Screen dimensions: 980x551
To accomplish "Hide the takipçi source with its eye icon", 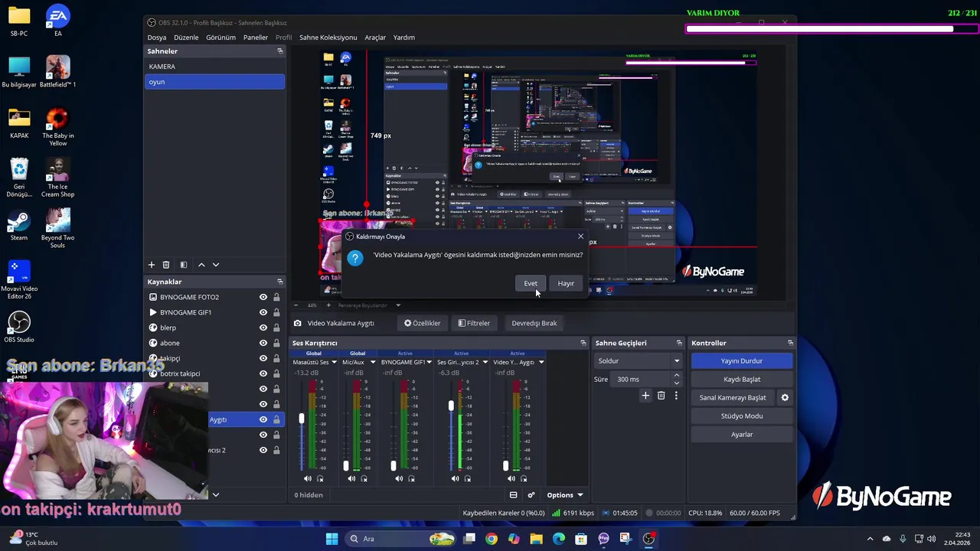I will pos(263,358).
